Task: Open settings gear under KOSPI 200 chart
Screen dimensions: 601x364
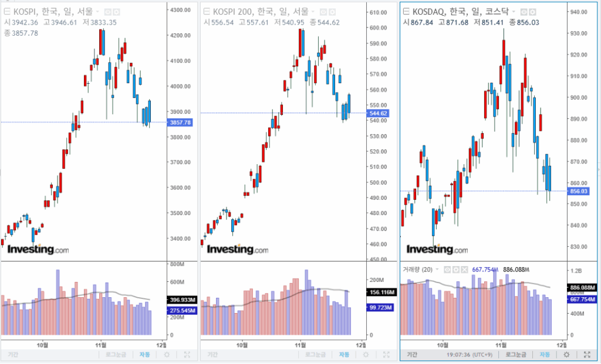Action: (x=366, y=355)
